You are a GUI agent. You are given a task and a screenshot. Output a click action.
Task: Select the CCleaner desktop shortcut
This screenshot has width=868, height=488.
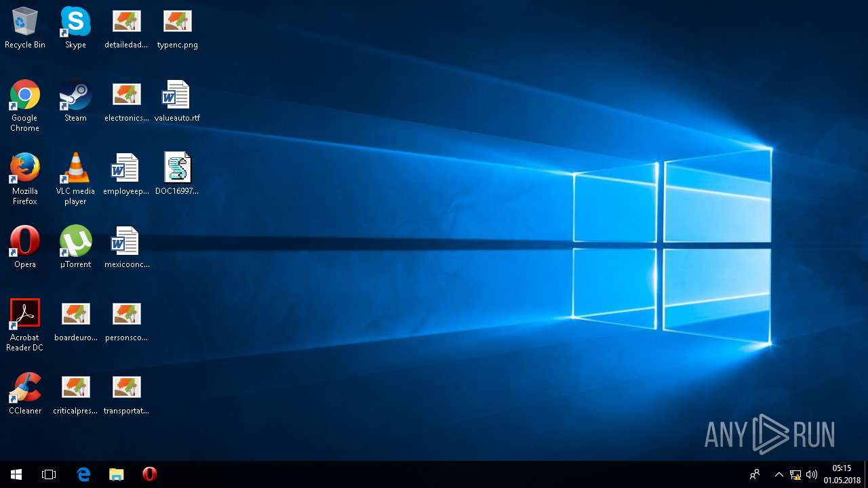coord(25,394)
